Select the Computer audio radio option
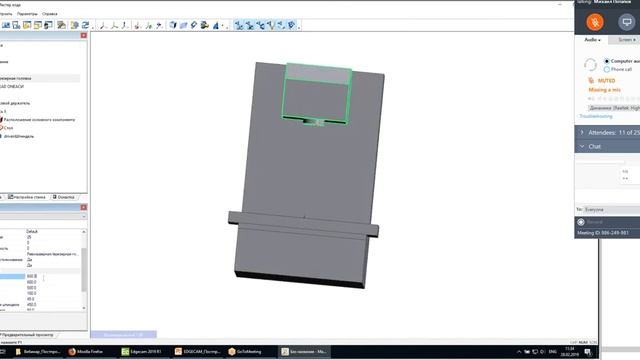640x360 pixels. [x=607, y=61]
